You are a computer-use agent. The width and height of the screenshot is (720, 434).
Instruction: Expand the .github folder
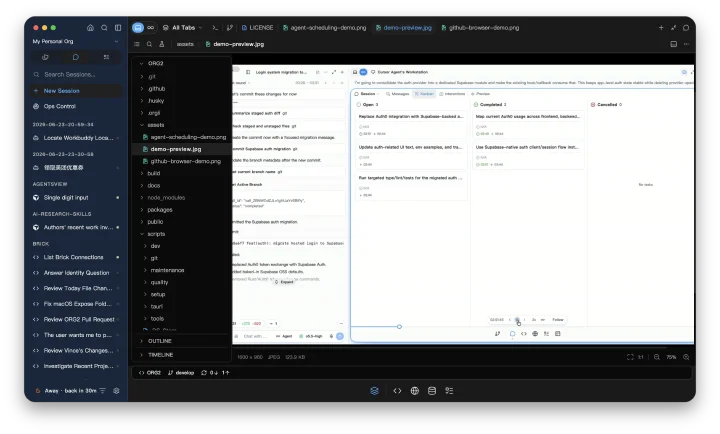coord(182,89)
